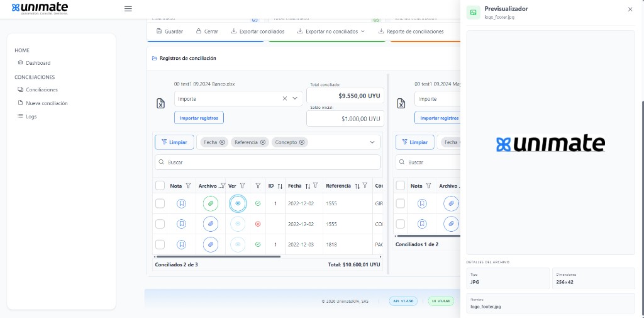This screenshot has height=318, width=644.
Task: Open Logs in the sidebar
Action: pos(27,116)
